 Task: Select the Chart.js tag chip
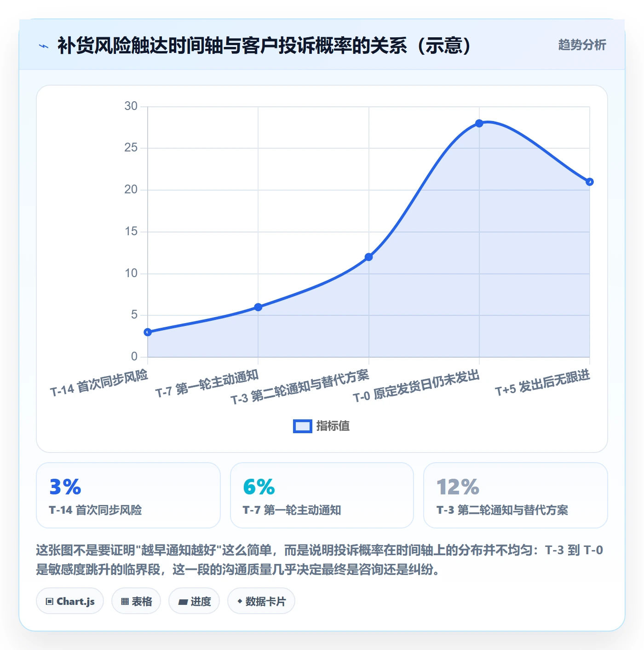pos(70,601)
